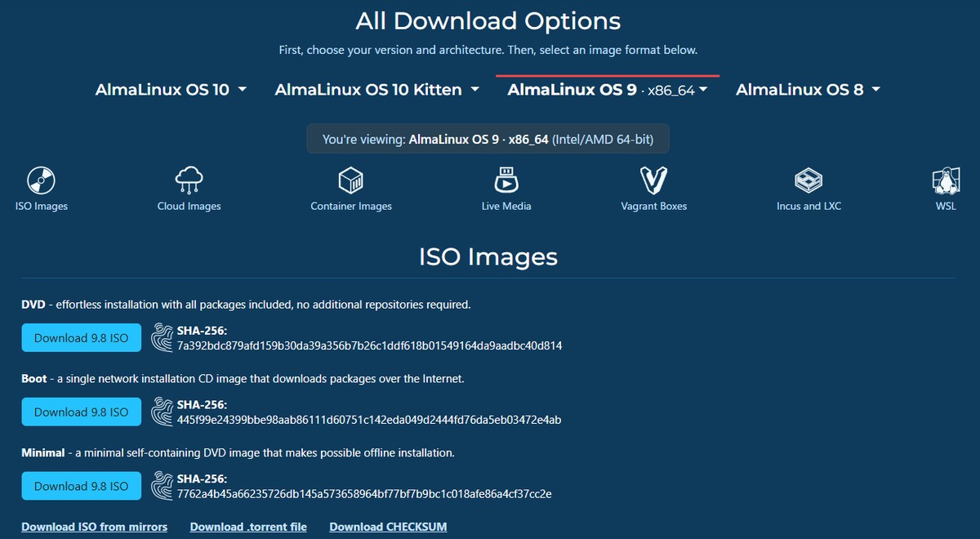The width and height of the screenshot is (980, 539).
Task: Click fingerprint icon beside DVD SHA-256
Action: pyautogui.click(x=163, y=338)
